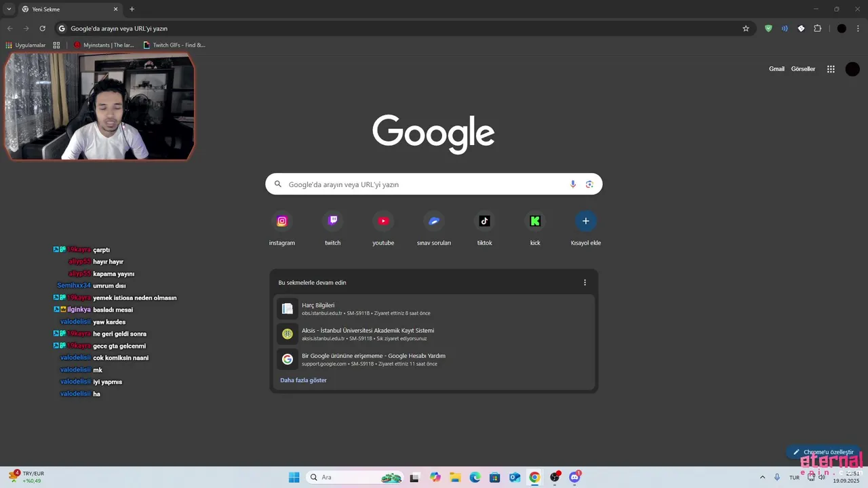Open Microsoft Store from the taskbar

point(495,477)
